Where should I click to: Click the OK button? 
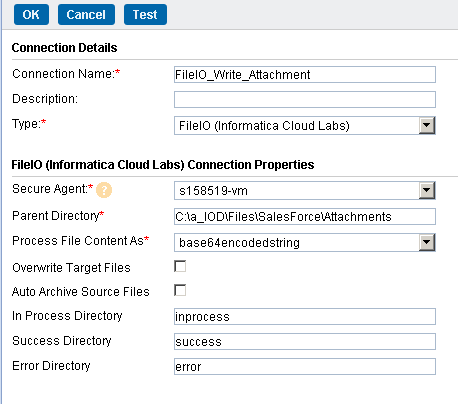point(31,15)
